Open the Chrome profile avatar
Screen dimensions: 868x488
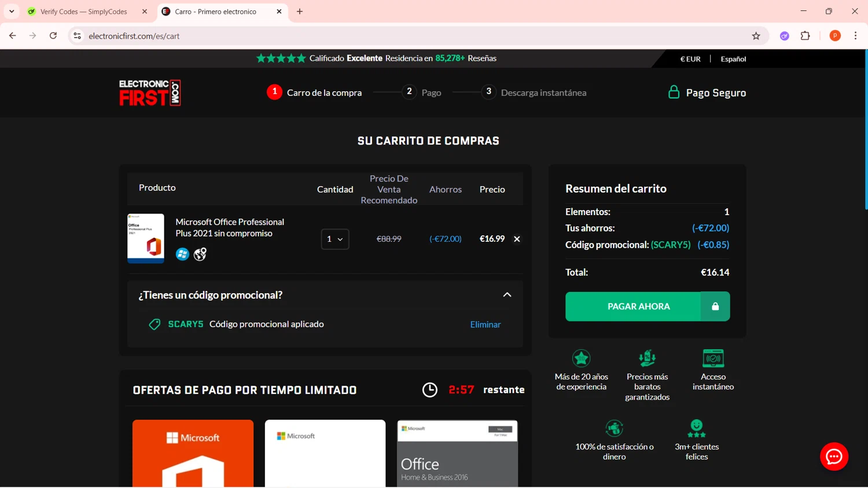point(835,36)
